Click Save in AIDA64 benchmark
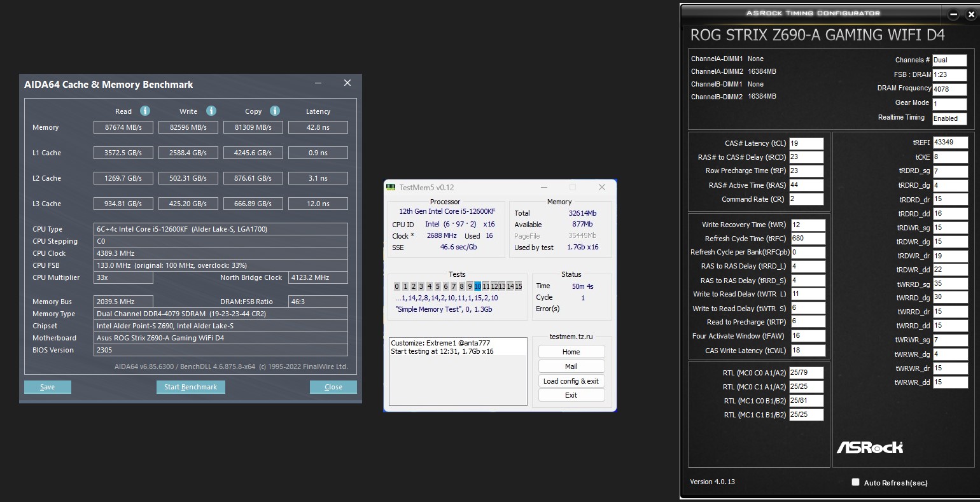This screenshot has width=980, height=502. click(48, 387)
